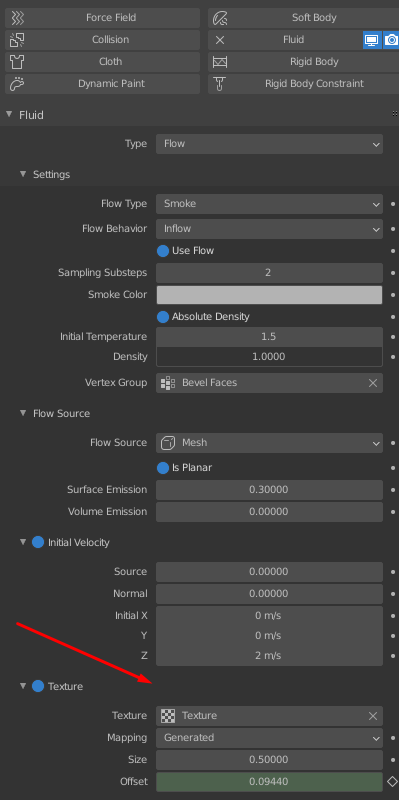The width and height of the screenshot is (399, 800).
Task: Click the Collision physics icon
Action: [17, 40]
